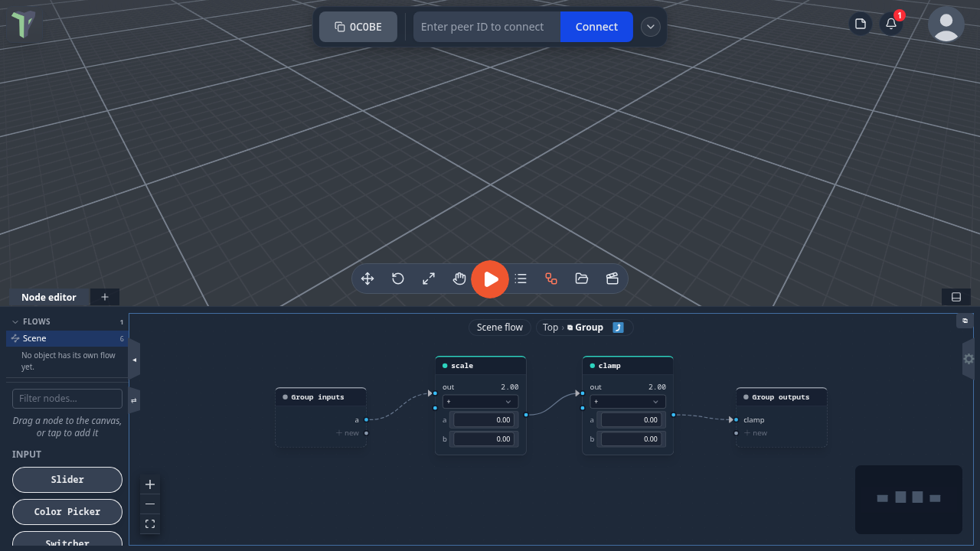Copy peer ID 0C0BE
980x551 pixels.
pos(358,27)
